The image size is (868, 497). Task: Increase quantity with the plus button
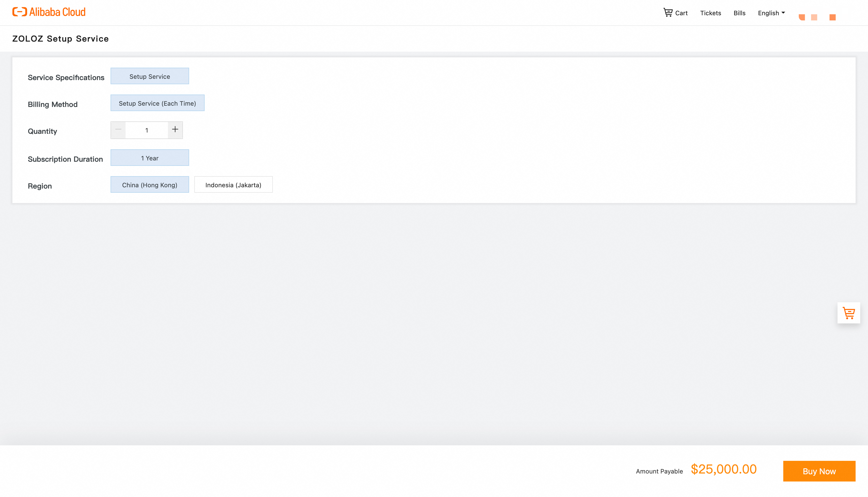(x=175, y=130)
